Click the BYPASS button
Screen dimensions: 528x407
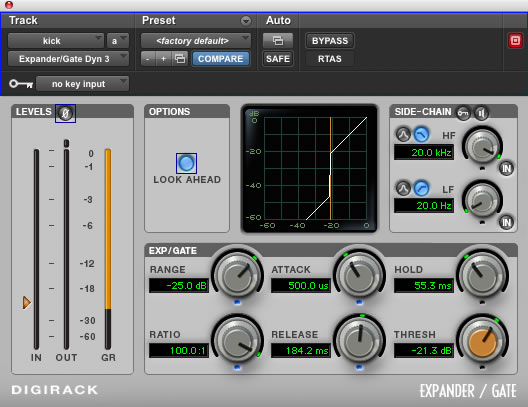click(x=330, y=41)
